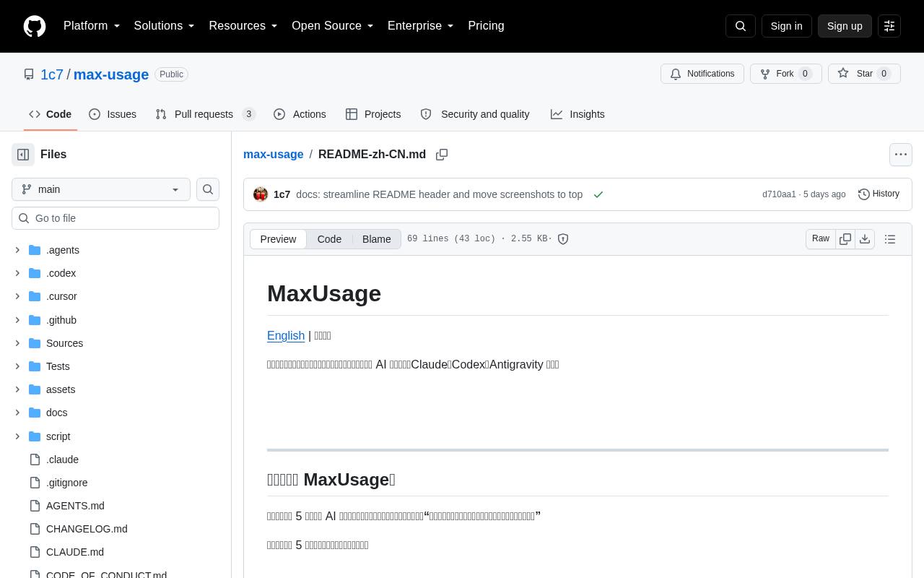The width and height of the screenshot is (924, 578).
Task: Click the Sign in button
Action: (786, 26)
